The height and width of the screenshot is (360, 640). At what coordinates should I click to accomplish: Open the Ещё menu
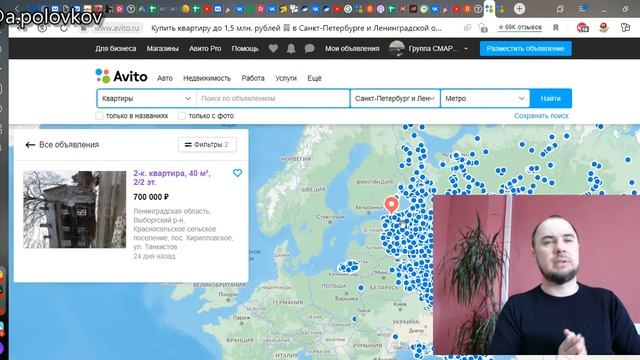(x=314, y=78)
